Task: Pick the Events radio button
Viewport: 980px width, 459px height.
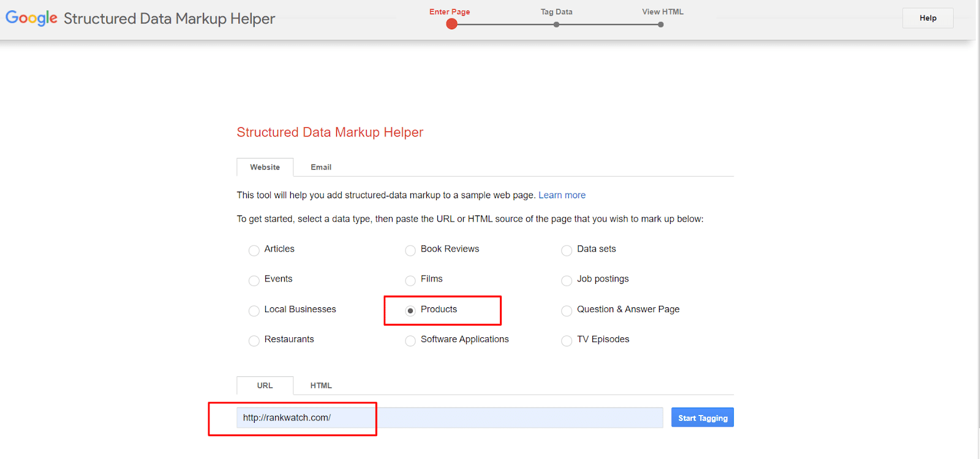Action: pyautogui.click(x=254, y=280)
